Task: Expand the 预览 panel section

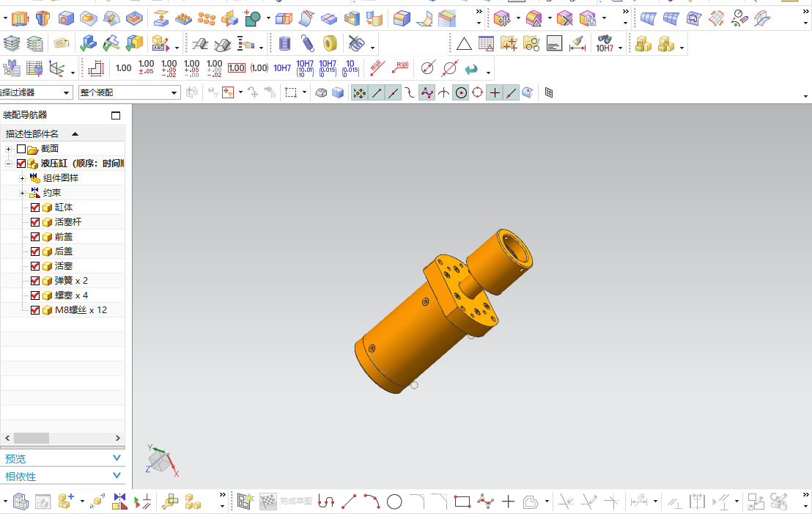Action: click(63, 458)
